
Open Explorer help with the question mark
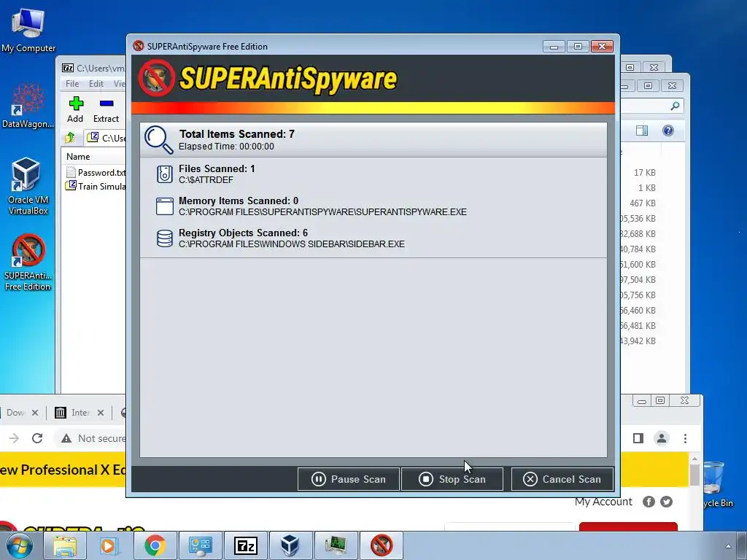(x=668, y=131)
